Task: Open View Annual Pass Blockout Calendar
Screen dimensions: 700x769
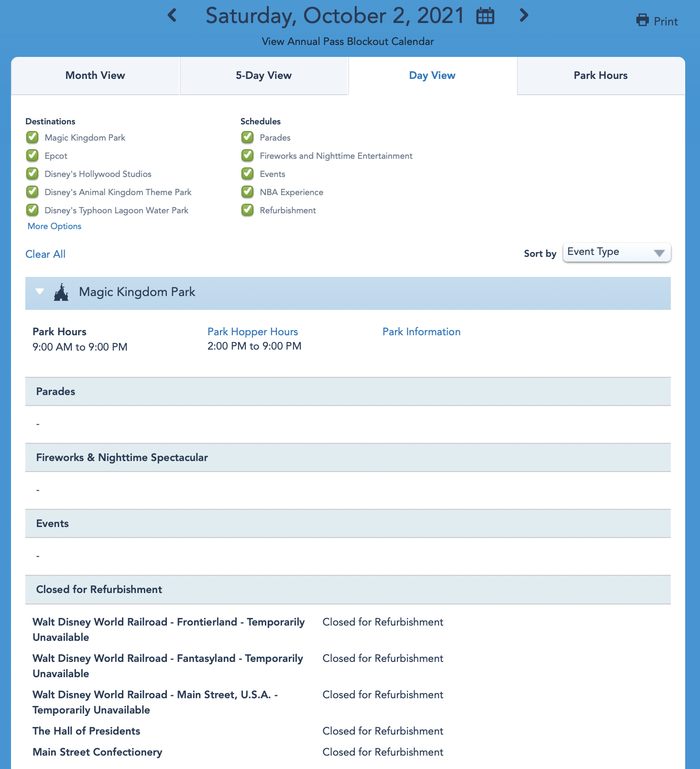Action: click(348, 42)
